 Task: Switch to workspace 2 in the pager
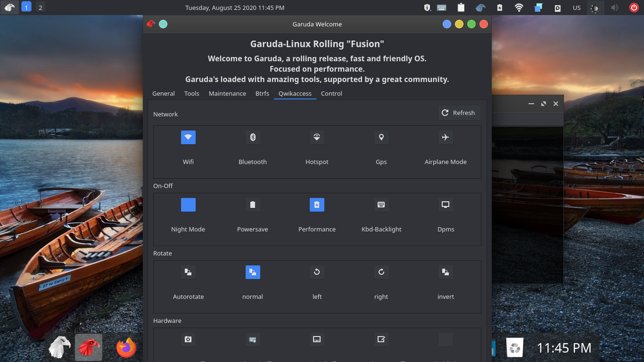pyautogui.click(x=41, y=8)
